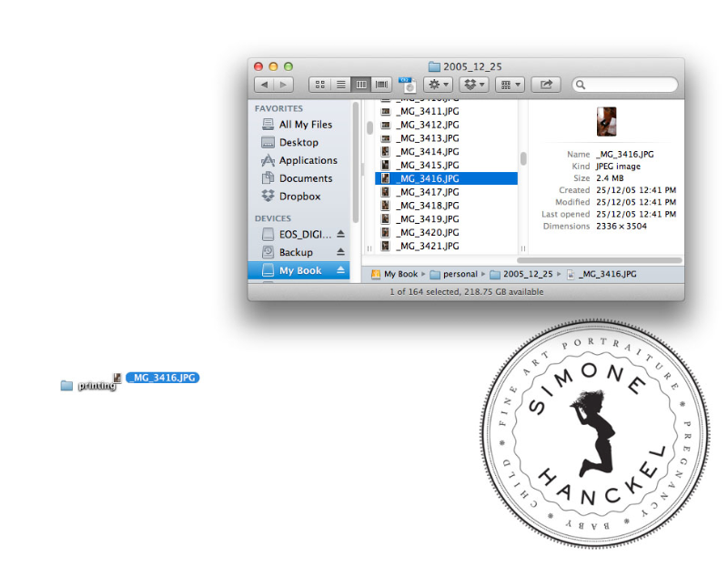Zoom the Finder window with green button
The width and height of the screenshot is (728, 577).
(x=288, y=66)
